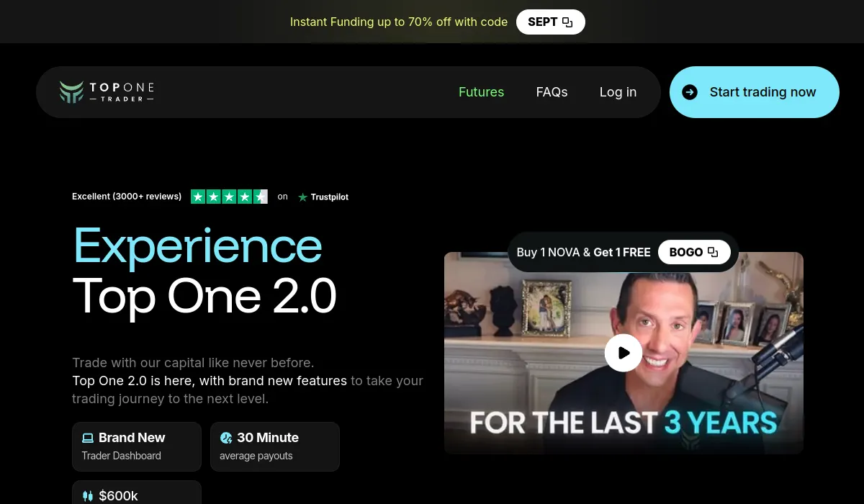Click the copy icon inside BOGO button
The height and width of the screenshot is (504, 864).
713,252
